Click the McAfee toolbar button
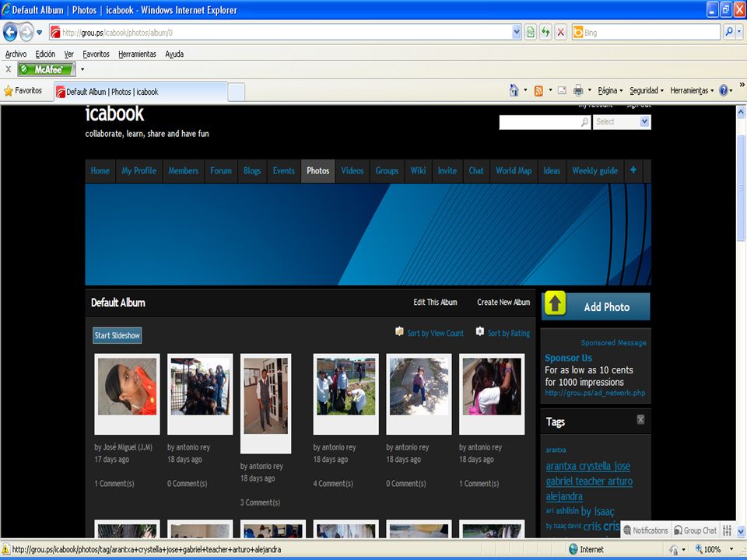747x560 pixels. [46, 69]
